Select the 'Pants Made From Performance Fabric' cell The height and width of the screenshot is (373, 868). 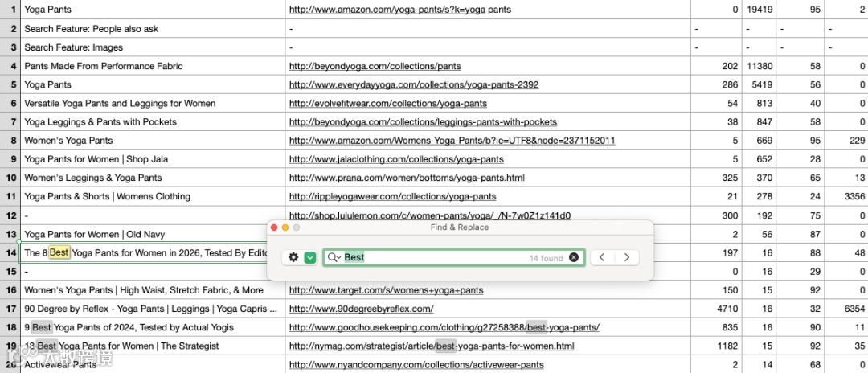tap(153, 66)
